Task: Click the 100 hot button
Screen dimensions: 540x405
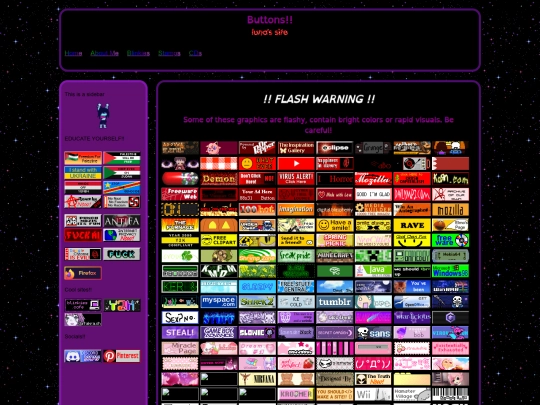Action: (x=257, y=209)
